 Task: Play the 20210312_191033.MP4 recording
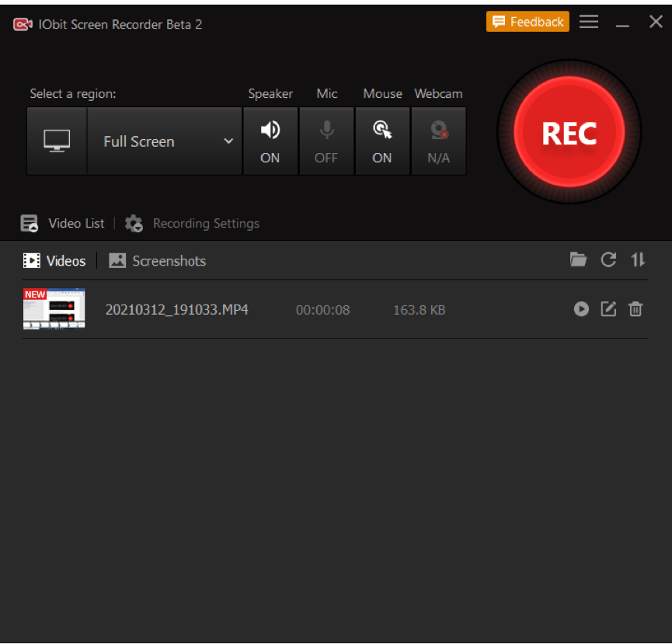click(x=581, y=309)
